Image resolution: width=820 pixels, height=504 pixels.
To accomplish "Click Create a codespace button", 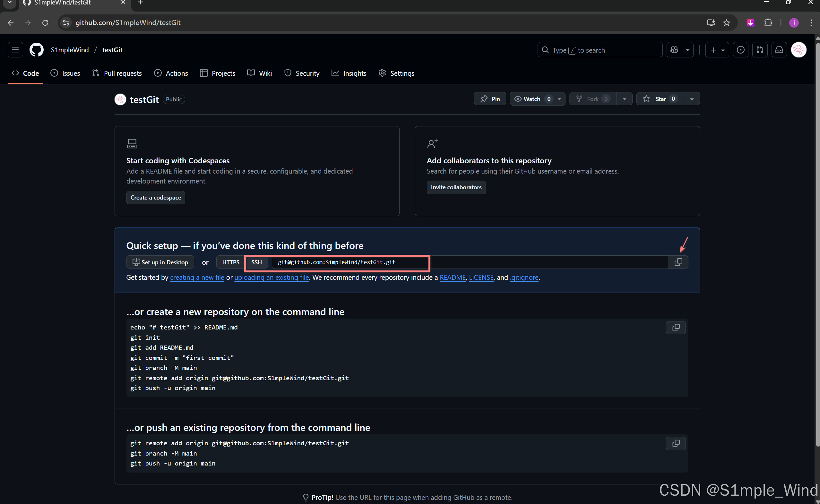I will (156, 198).
